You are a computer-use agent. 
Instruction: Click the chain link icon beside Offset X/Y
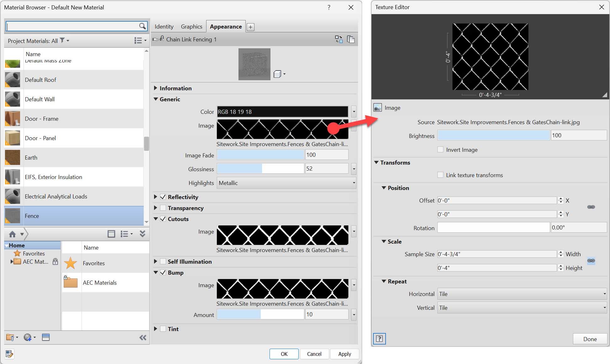[592, 207]
